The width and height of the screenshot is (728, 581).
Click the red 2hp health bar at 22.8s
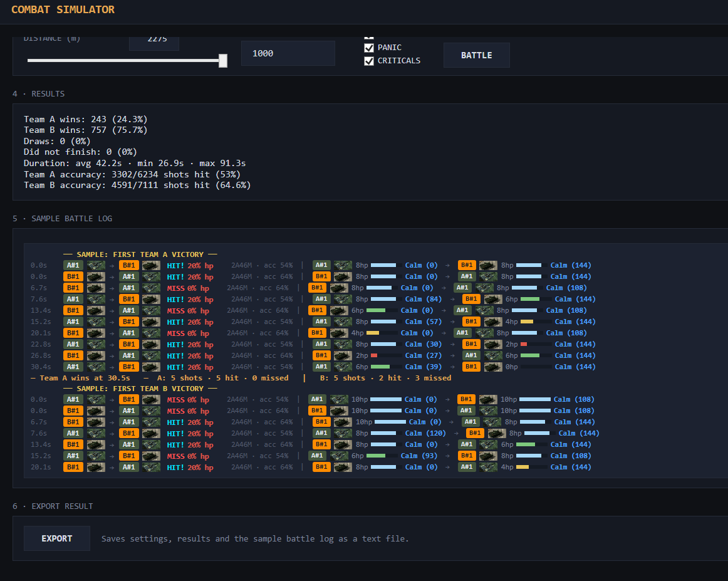[536, 344]
